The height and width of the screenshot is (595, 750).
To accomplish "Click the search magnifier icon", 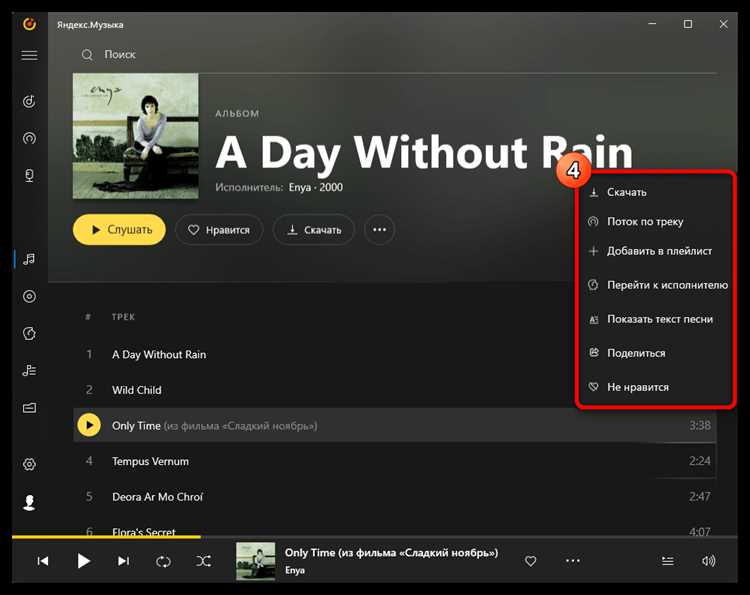I will point(87,55).
